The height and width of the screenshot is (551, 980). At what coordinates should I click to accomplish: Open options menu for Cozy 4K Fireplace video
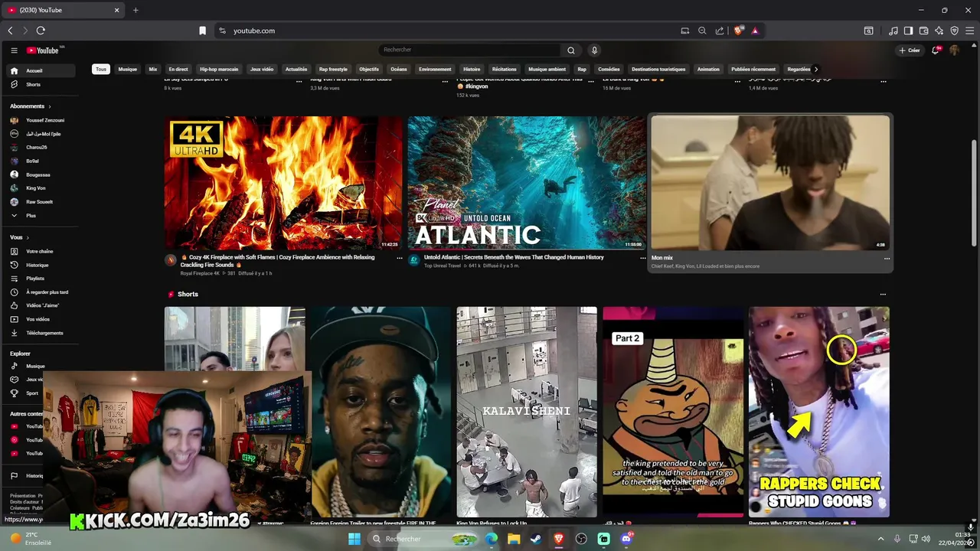[399, 258]
